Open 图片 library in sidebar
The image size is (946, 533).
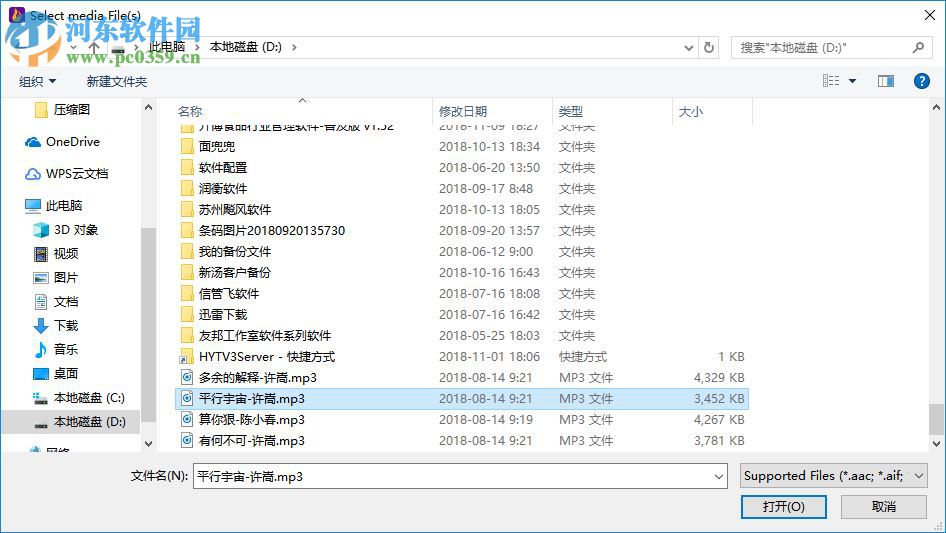click(56, 278)
